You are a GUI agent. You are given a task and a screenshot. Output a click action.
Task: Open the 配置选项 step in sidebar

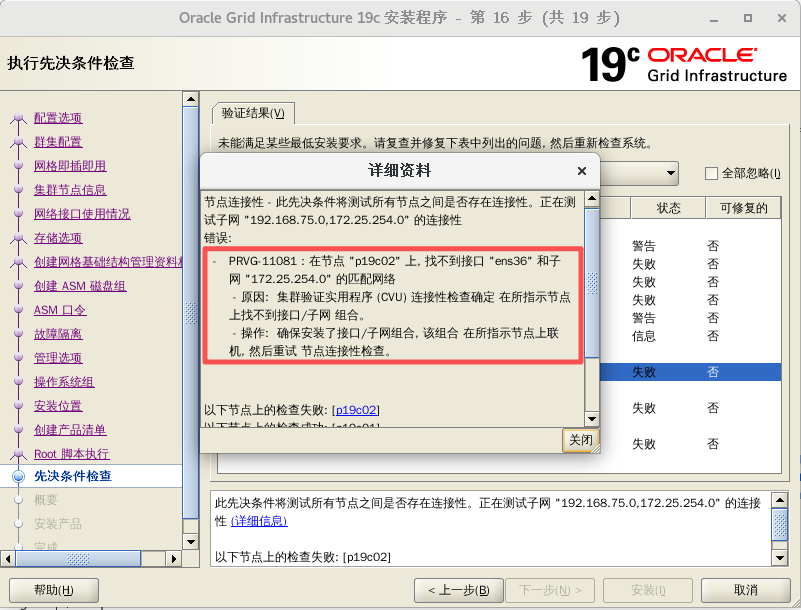(x=58, y=118)
